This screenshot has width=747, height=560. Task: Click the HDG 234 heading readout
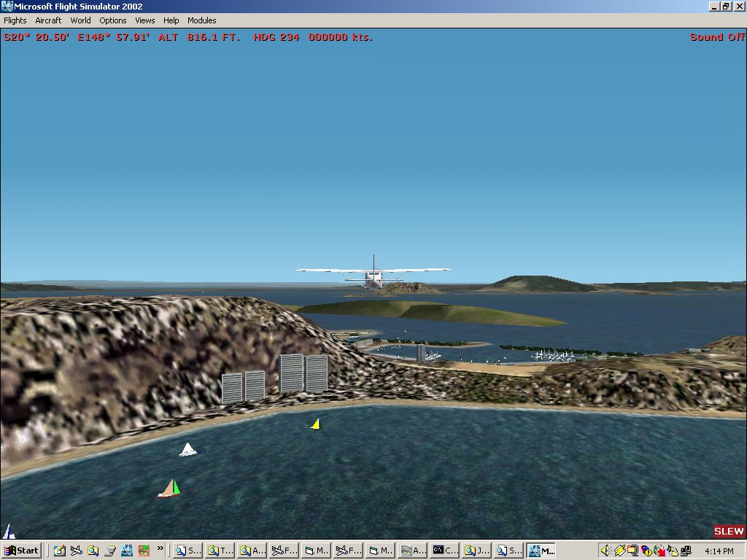[x=276, y=37]
